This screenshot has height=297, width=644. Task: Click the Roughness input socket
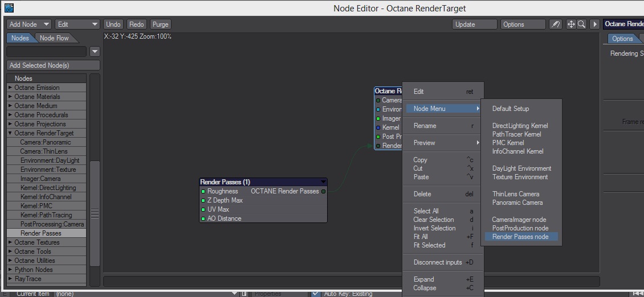pyautogui.click(x=203, y=191)
